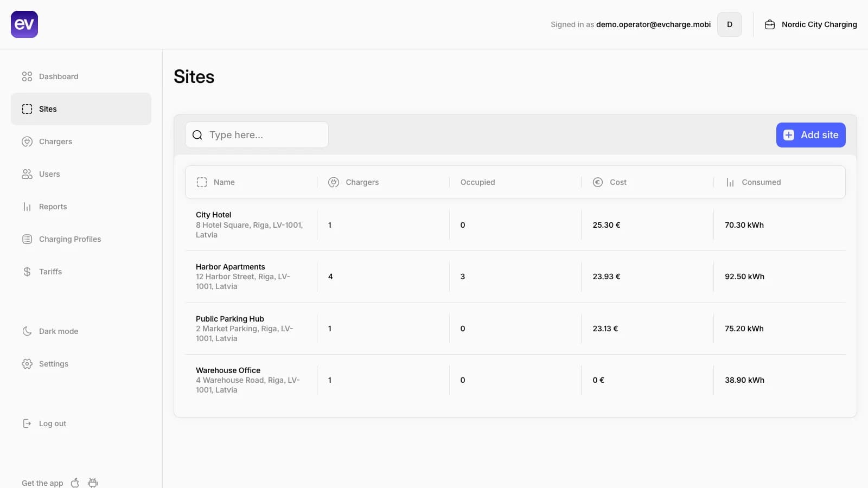Image resolution: width=868 pixels, height=488 pixels.
Task: Click the demo.operator@evcharge.mobi email
Action: coord(653,24)
